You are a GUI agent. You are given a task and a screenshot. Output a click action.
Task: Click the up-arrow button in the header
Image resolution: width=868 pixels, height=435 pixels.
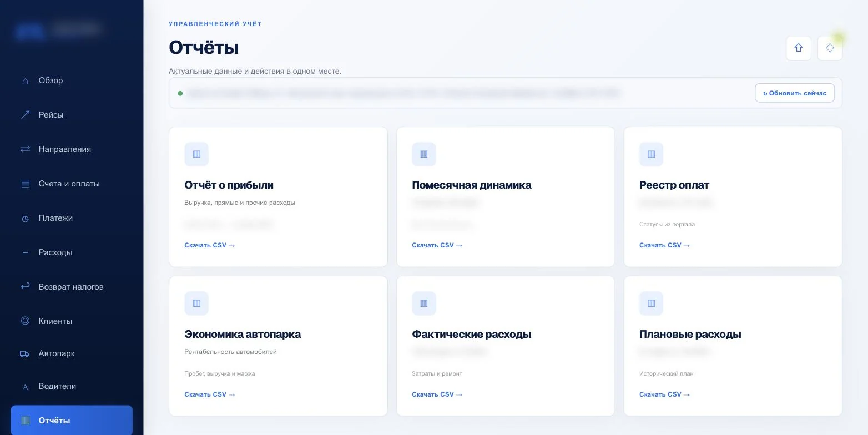point(799,48)
